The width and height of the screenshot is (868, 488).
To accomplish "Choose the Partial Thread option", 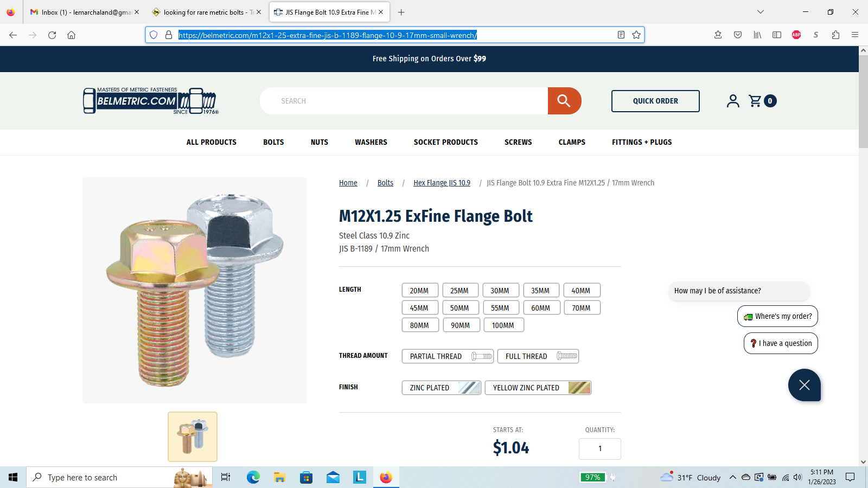I will coord(448,356).
